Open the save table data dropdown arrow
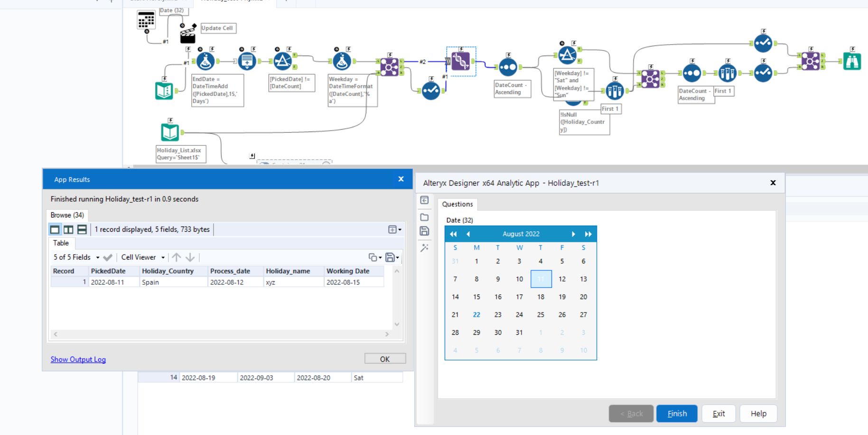868x435 pixels. [x=397, y=257]
